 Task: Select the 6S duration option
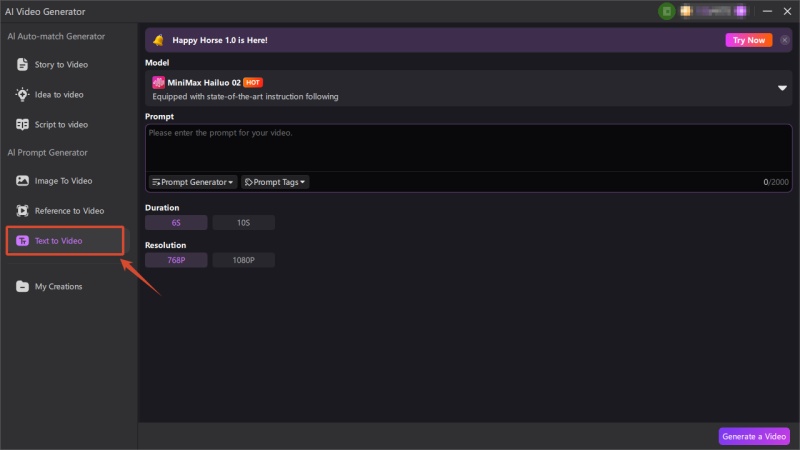pyautogui.click(x=176, y=222)
